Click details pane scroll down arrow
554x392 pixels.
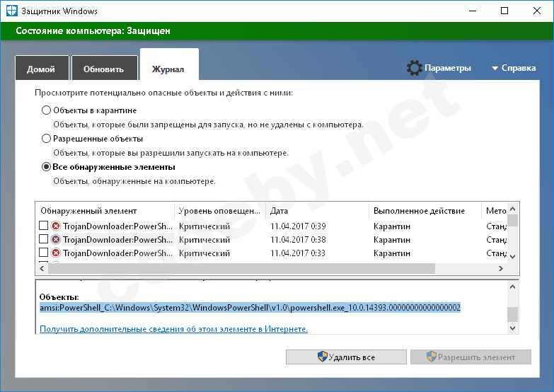tap(513, 328)
